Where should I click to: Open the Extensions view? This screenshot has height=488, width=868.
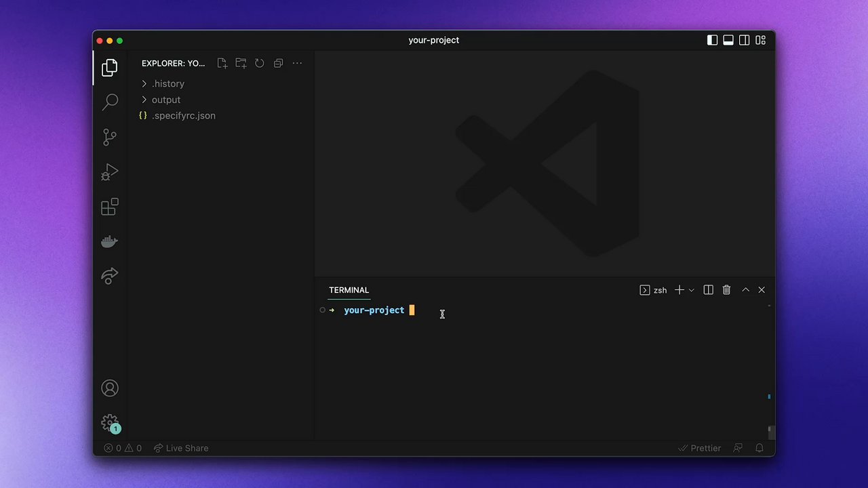(109, 207)
